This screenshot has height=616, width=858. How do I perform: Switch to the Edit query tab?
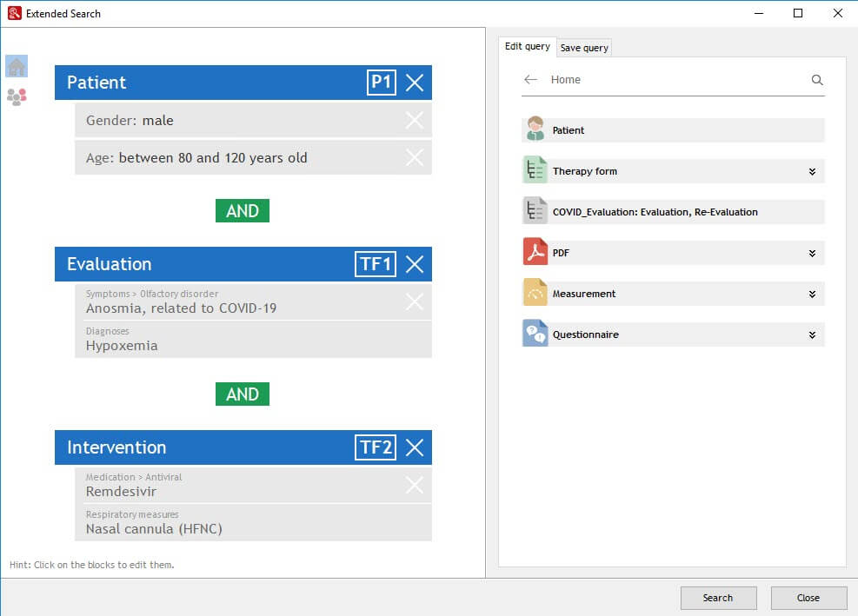[x=528, y=47]
